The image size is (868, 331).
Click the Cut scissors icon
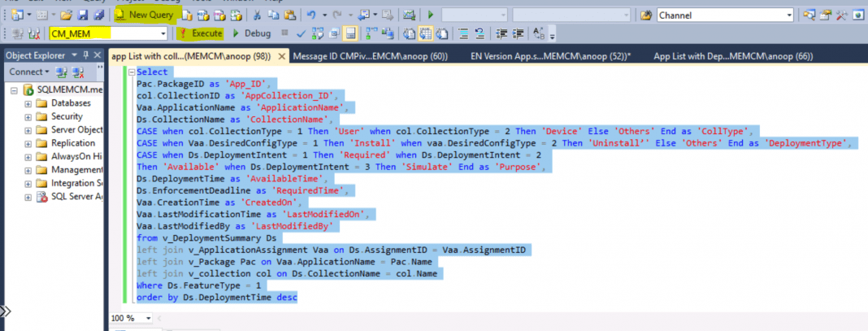coord(257,15)
